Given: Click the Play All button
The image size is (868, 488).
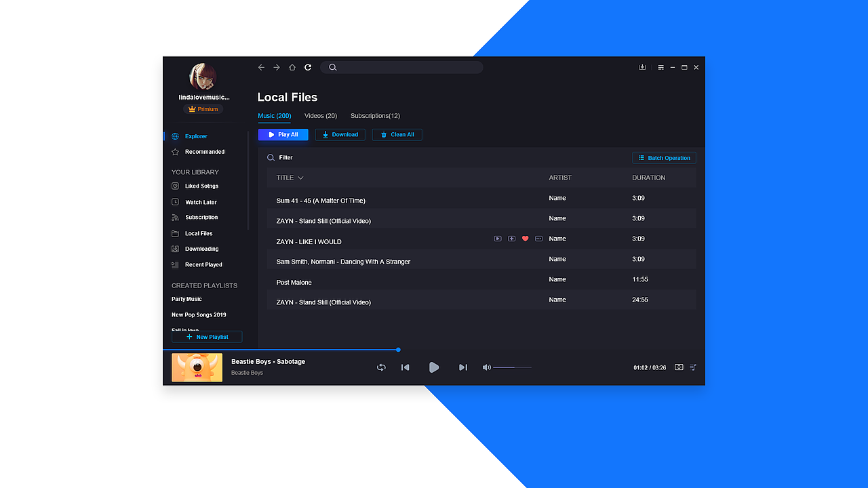Looking at the screenshot, I should (283, 134).
